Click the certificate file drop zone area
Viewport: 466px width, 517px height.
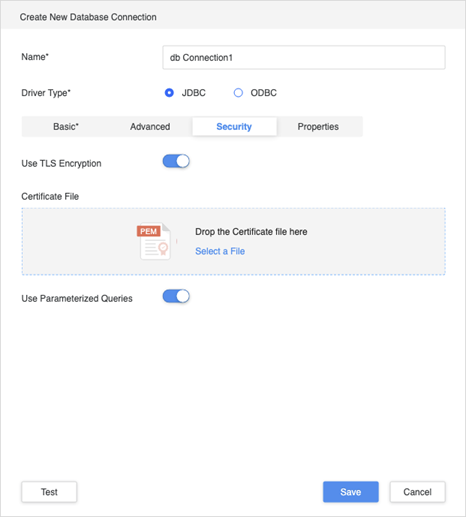(x=233, y=242)
